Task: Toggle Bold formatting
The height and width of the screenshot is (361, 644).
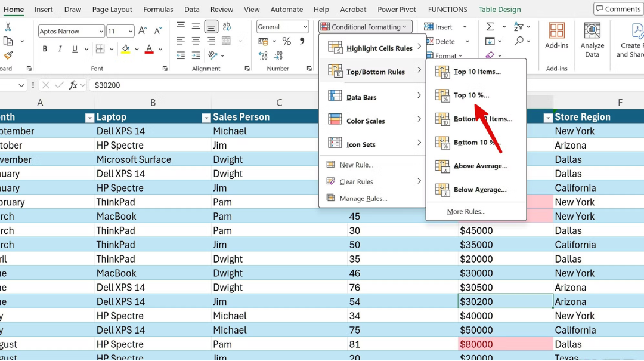Action: 45,49
